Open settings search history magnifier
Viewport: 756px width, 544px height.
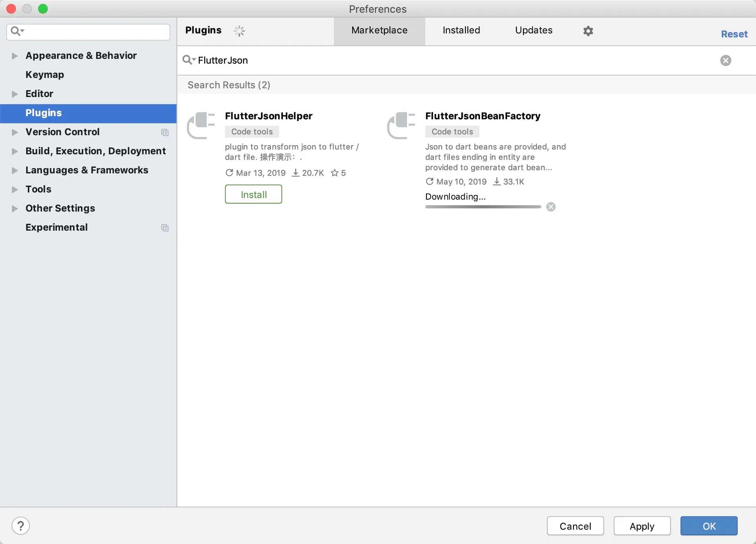coord(17,31)
